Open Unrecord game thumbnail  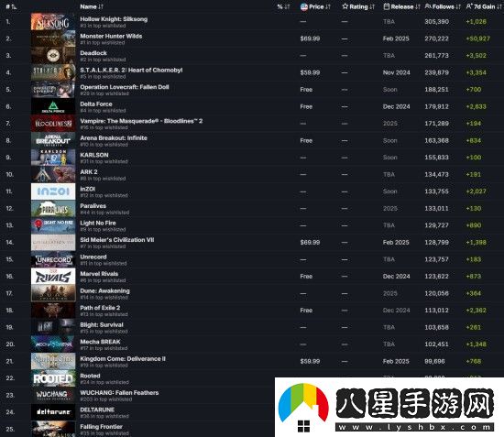pos(53,259)
